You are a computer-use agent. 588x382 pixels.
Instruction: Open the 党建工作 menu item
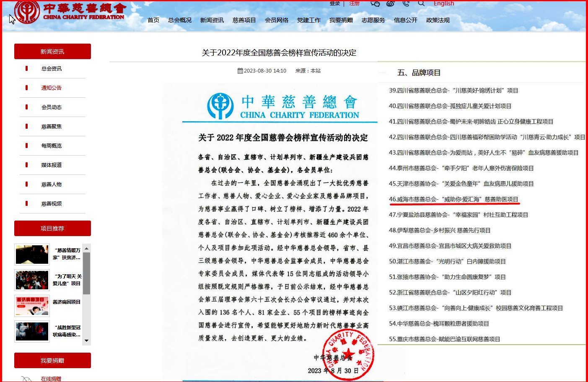click(x=309, y=20)
